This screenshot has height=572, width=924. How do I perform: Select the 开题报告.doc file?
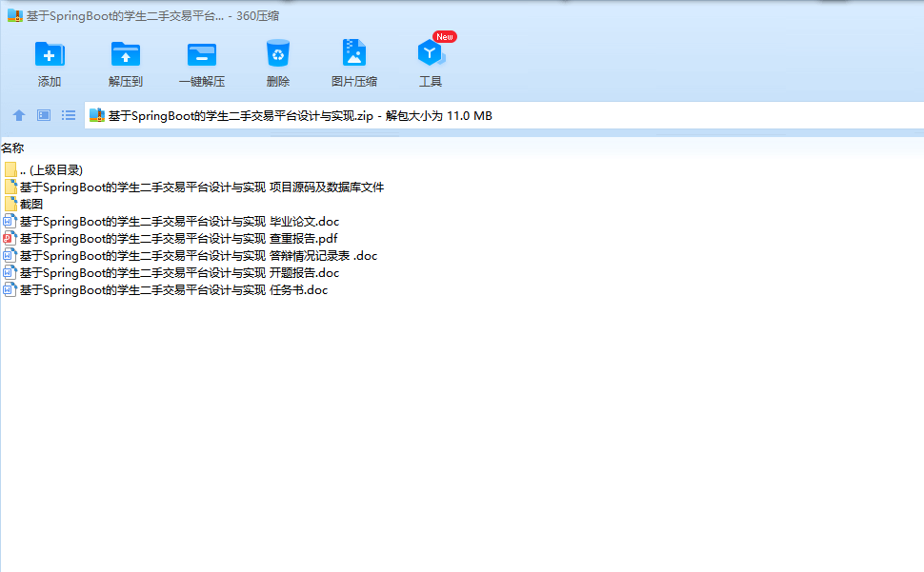pyautogui.click(x=171, y=272)
